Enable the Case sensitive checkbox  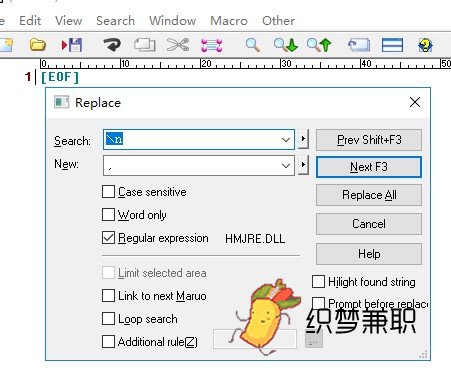point(108,192)
